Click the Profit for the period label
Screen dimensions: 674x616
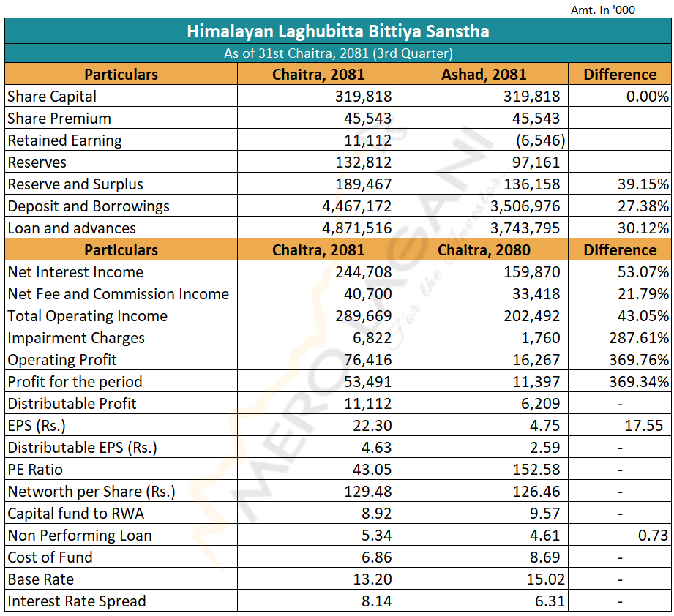pos(75,382)
